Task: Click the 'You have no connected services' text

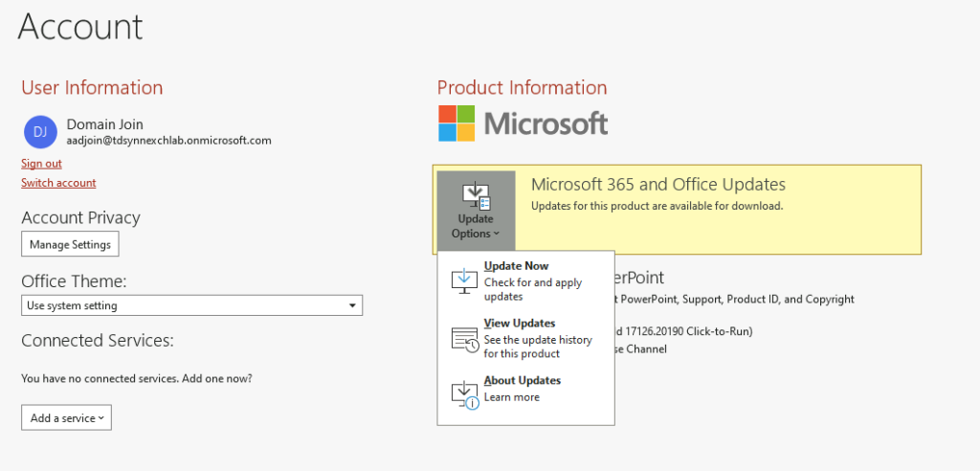Action: (x=137, y=378)
